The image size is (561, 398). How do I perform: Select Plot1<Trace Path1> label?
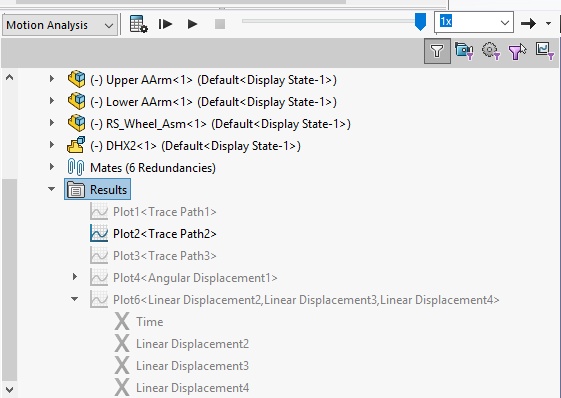point(165,212)
